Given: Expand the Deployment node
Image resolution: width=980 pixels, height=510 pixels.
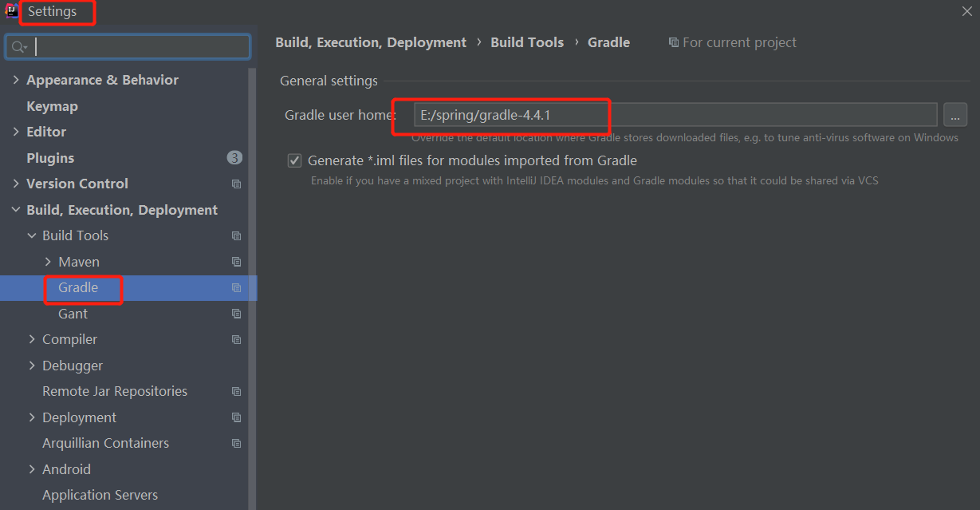Looking at the screenshot, I should point(32,417).
